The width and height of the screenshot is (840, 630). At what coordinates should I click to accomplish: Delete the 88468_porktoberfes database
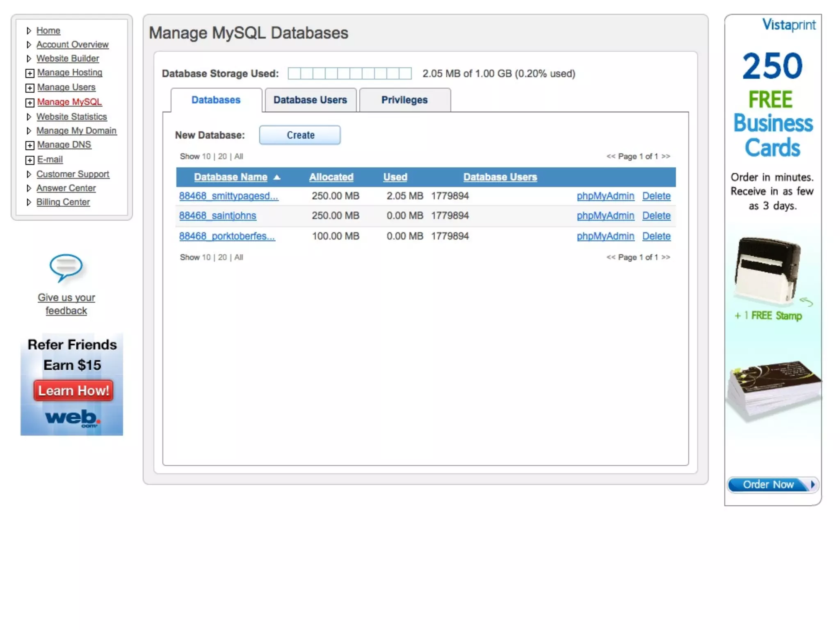(656, 236)
